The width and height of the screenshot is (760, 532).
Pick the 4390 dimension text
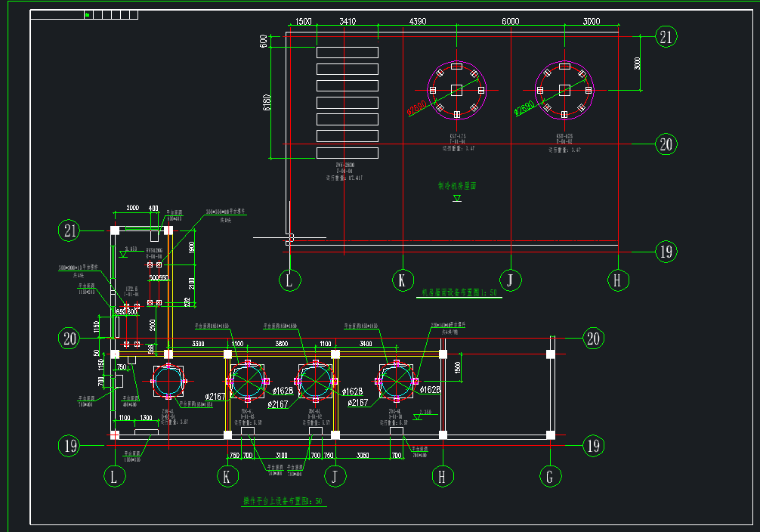coord(417,21)
